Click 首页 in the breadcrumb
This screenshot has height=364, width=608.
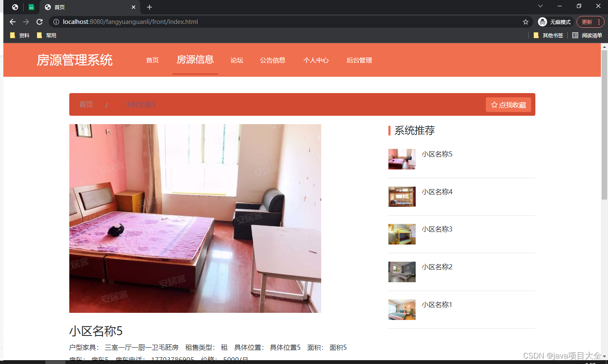[86, 104]
